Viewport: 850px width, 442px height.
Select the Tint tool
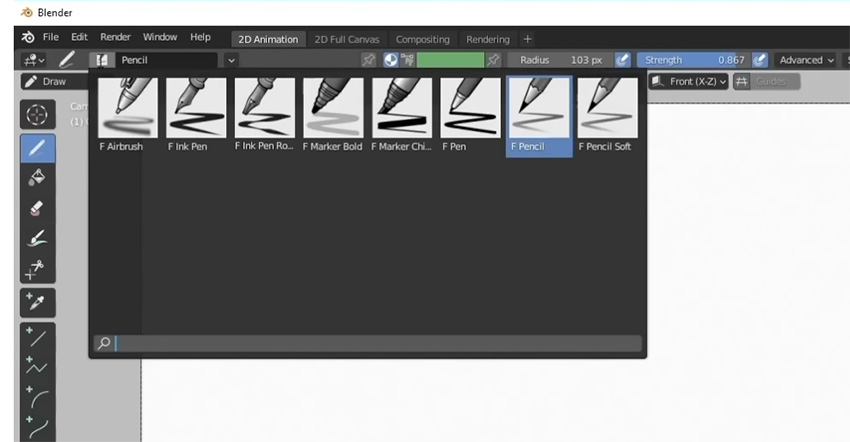point(37,238)
